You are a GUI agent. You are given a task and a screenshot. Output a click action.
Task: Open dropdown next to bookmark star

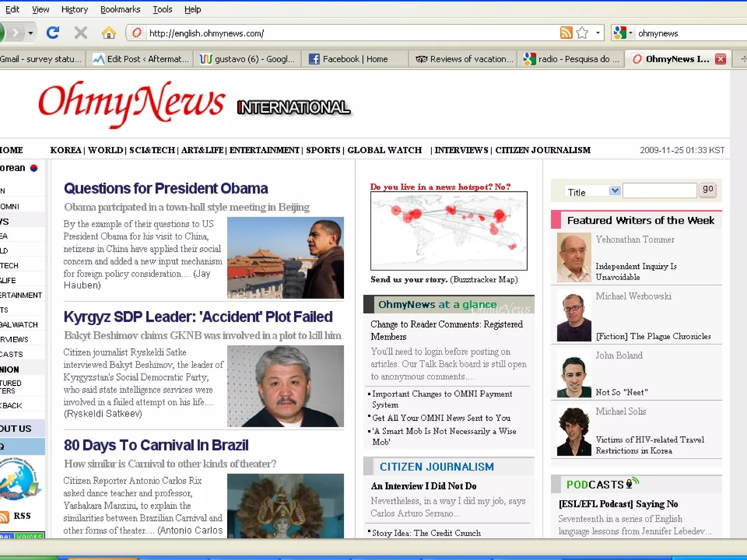[x=598, y=33]
